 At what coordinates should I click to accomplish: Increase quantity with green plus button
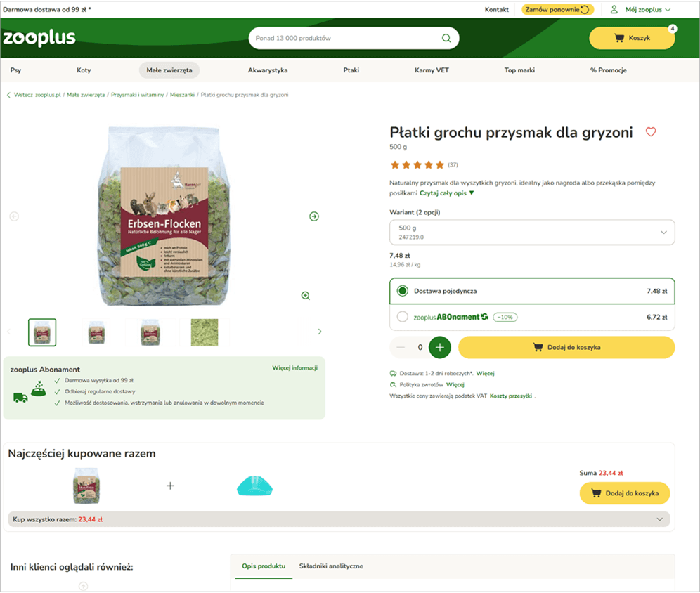point(440,348)
